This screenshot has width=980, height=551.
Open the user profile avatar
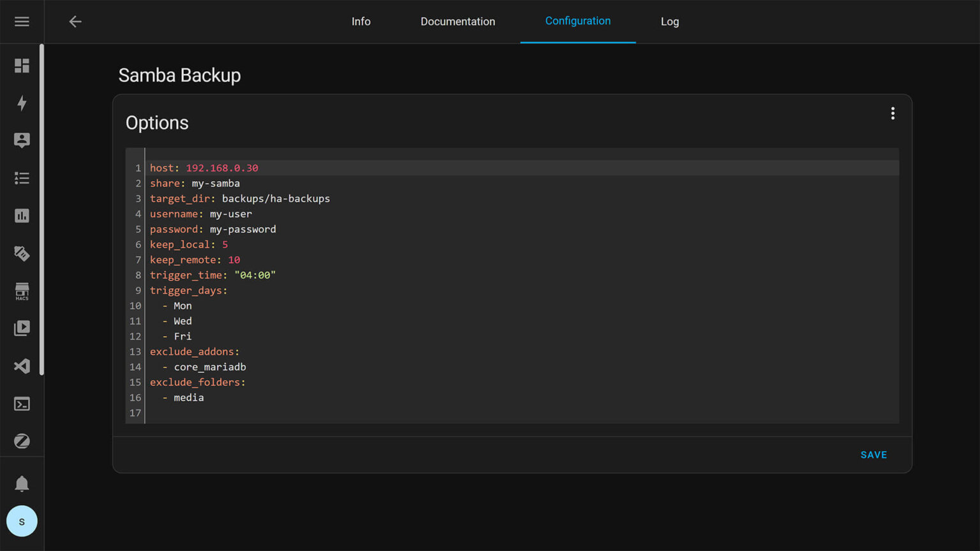tap(22, 521)
